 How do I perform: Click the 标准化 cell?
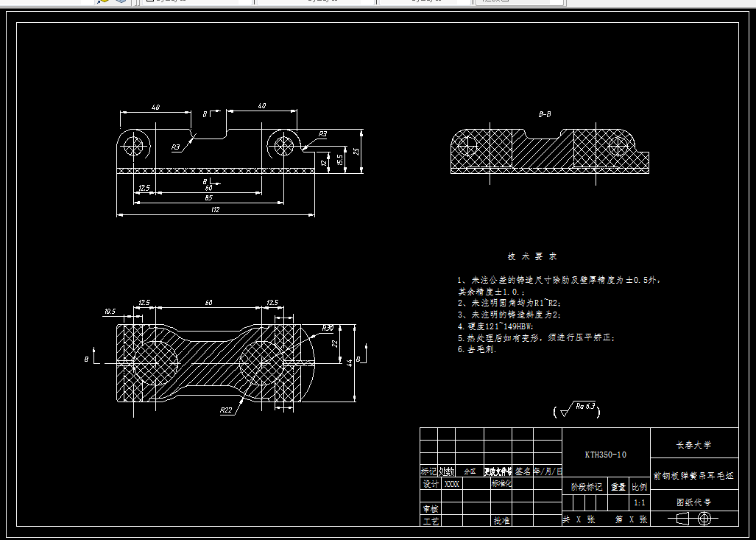(501, 483)
